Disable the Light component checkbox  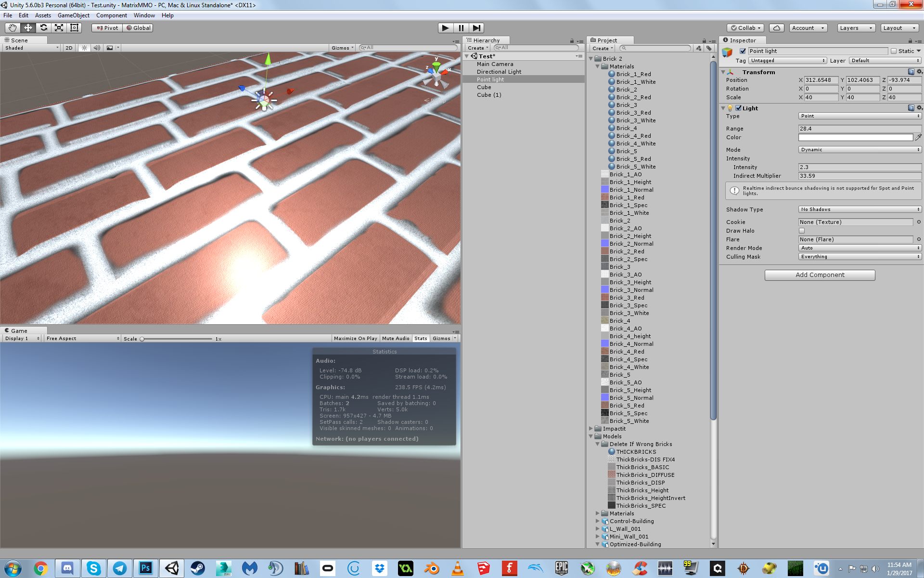coord(738,108)
